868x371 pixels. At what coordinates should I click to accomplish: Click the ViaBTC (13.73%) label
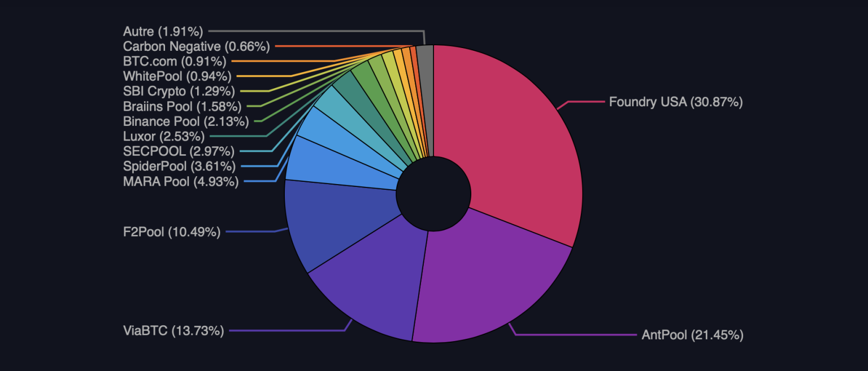click(x=173, y=331)
